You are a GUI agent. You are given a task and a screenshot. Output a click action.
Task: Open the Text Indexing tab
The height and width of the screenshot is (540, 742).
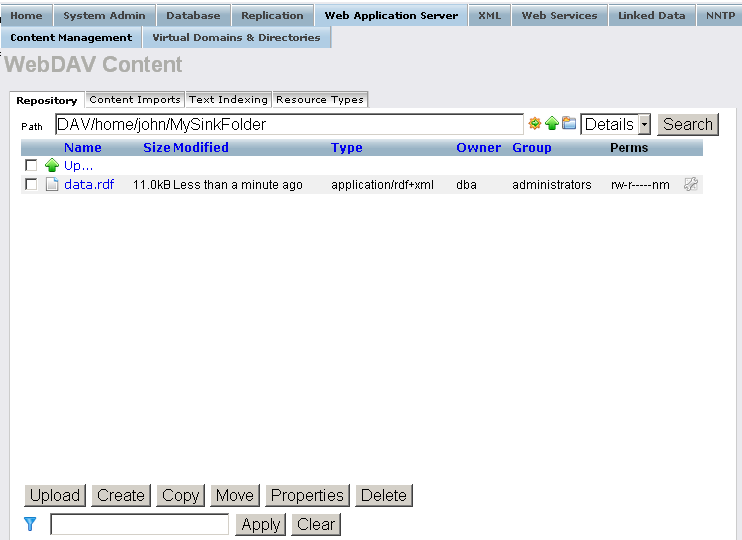pyautogui.click(x=229, y=100)
